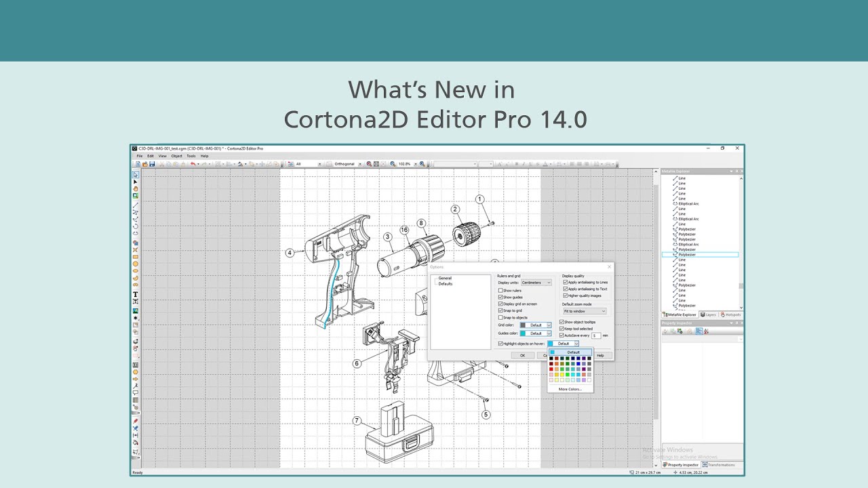Uncheck the Show guides checkbox

[x=500, y=298]
